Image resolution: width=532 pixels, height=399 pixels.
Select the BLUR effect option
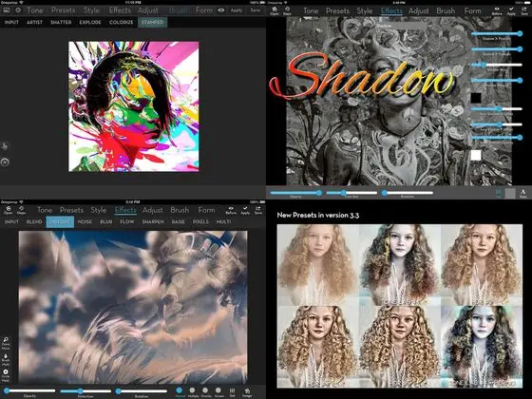click(106, 221)
